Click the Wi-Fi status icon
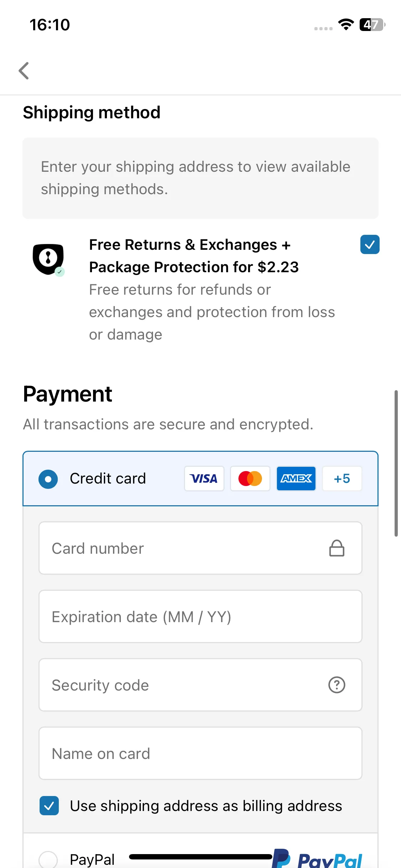The height and width of the screenshot is (868, 401). tap(346, 25)
